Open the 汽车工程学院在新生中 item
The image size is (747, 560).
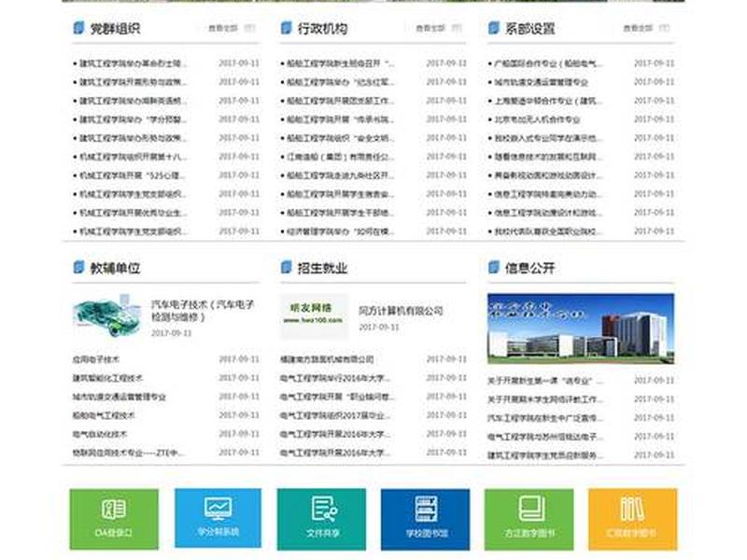point(545,418)
